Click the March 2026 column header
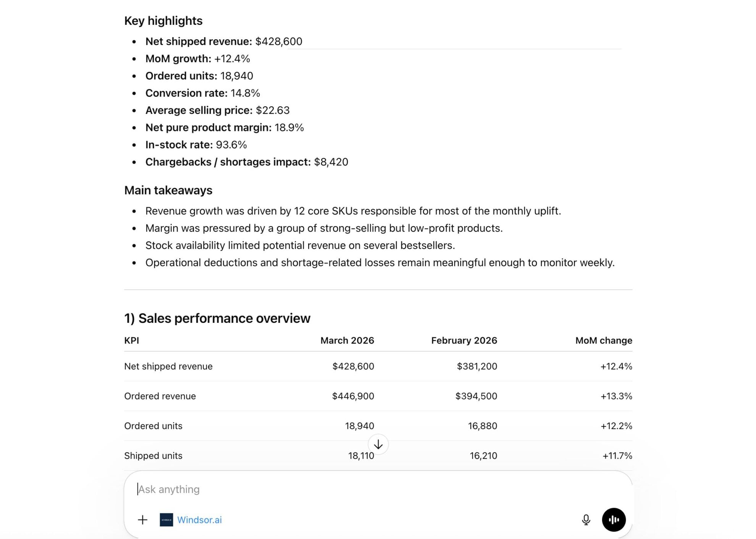 347,340
